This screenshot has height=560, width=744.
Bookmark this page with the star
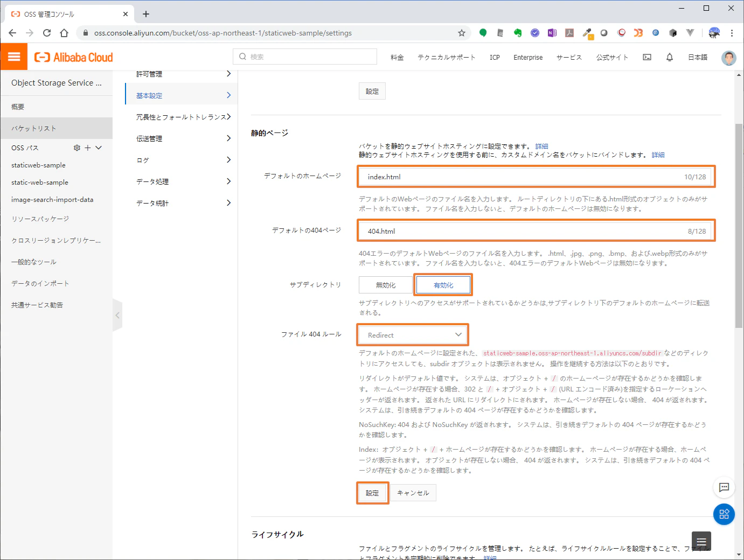462,33
